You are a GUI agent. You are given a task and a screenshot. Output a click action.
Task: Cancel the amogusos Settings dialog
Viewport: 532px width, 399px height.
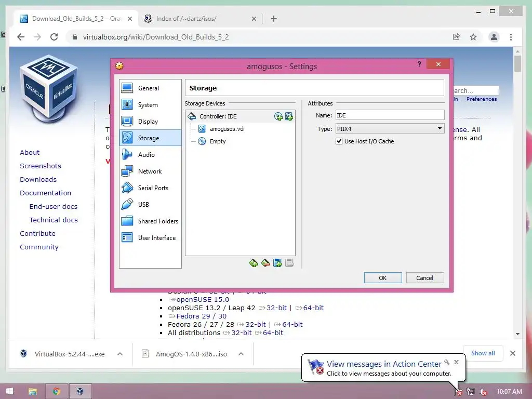(x=425, y=278)
